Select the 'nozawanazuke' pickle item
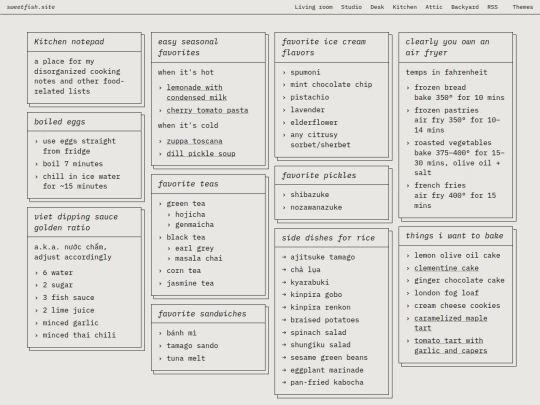 coord(316,207)
